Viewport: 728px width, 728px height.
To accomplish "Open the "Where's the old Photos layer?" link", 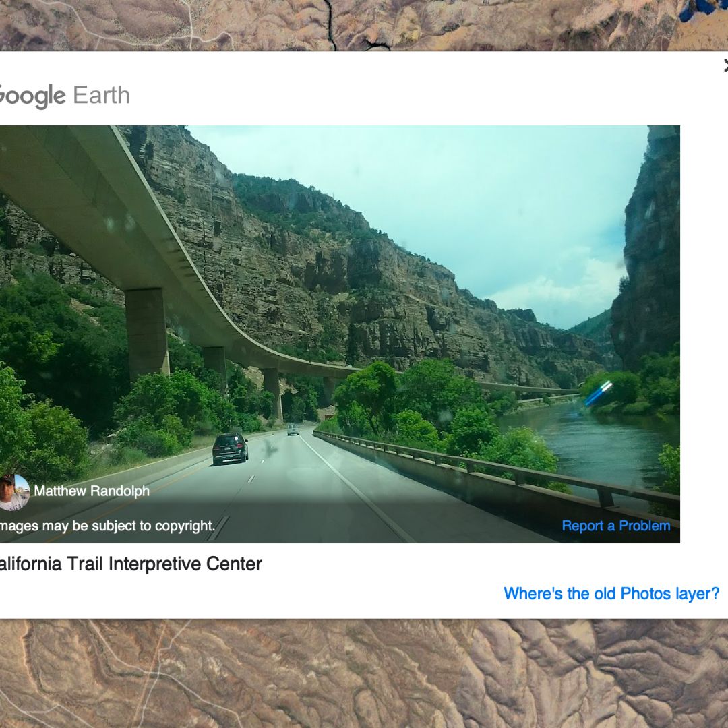I will (611, 593).
